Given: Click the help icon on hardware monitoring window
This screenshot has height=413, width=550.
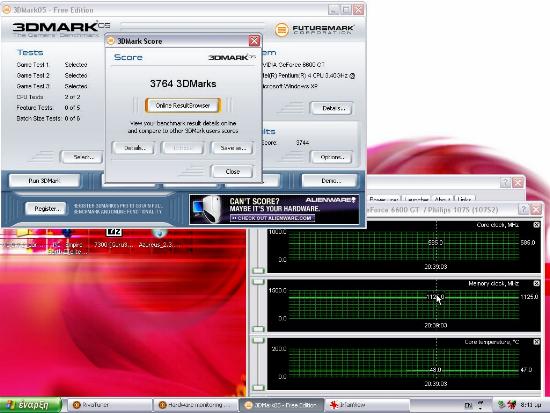Looking at the screenshot, I should [x=523, y=210].
